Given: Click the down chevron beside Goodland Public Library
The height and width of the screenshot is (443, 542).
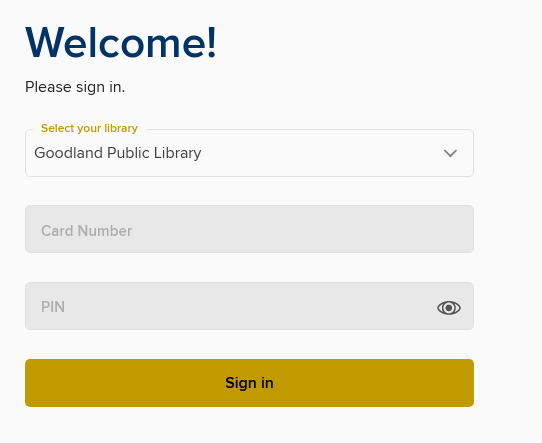Looking at the screenshot, I should click(450, 153).
